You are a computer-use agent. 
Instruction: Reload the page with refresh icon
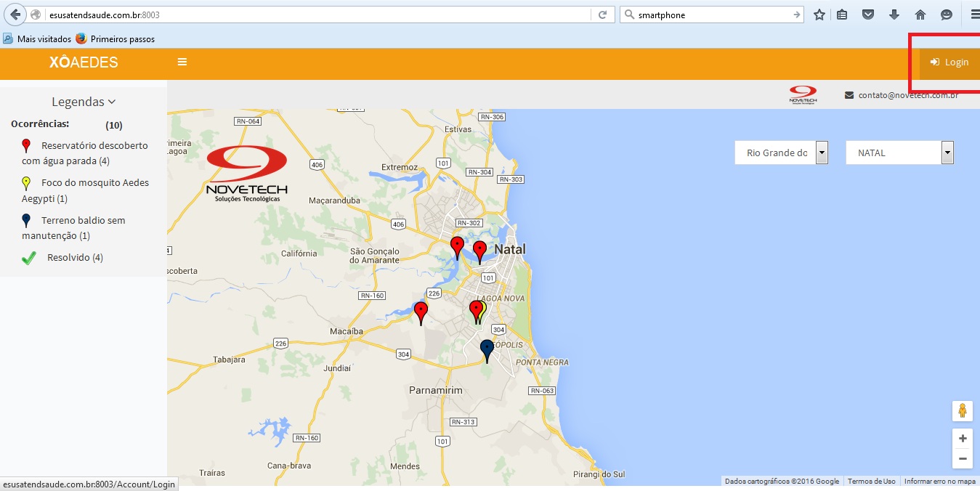click(602, 15)
